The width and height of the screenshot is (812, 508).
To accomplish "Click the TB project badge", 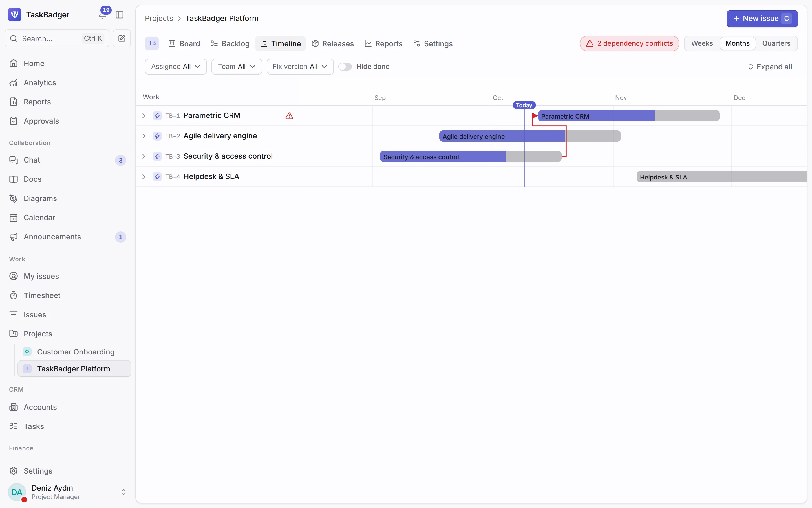I will tap(152, 43).
